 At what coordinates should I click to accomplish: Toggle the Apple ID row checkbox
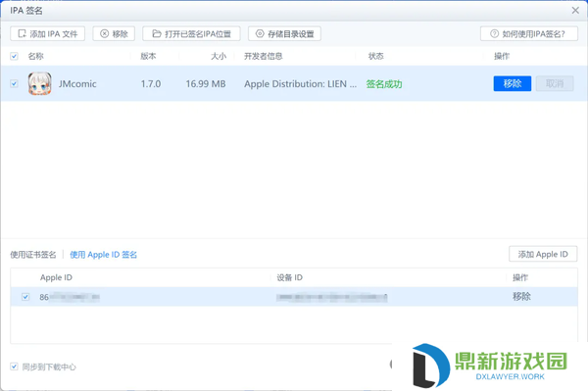25,297
